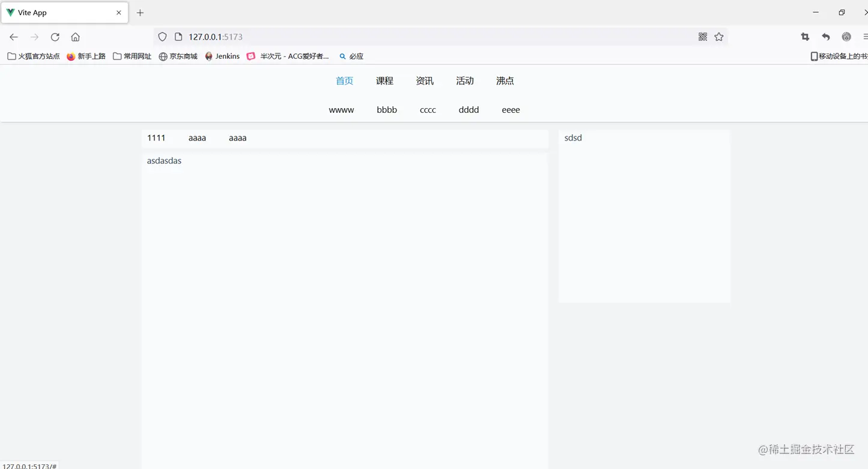
Task: Click the undo arrow icon in toolbar
Action: [826, 37]
